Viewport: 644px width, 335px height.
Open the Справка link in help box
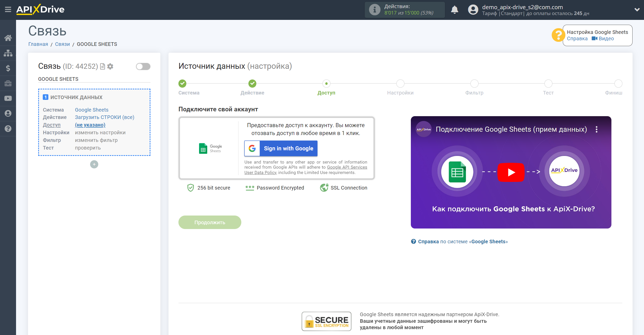(577, 38)
